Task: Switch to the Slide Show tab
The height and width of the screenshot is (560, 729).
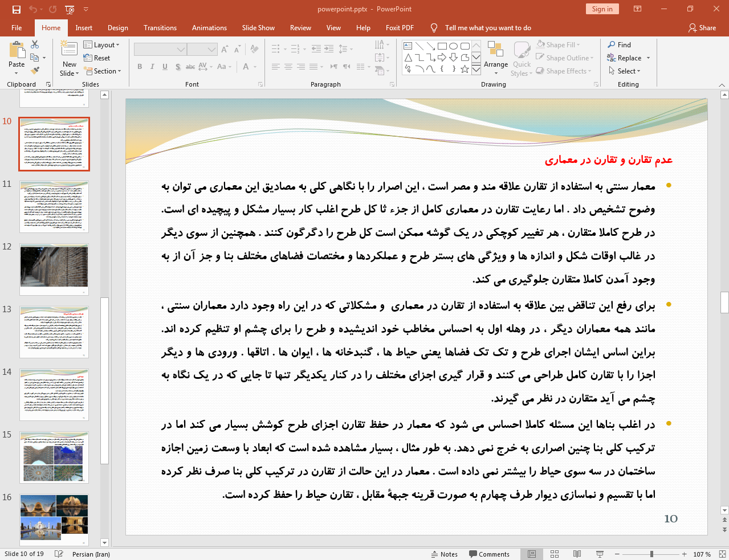Action: tap(258, 28)
